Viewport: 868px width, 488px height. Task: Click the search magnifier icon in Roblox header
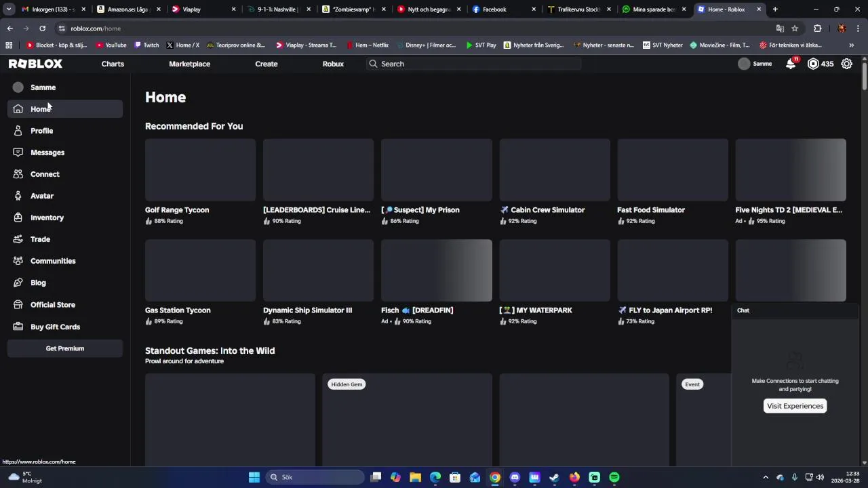[373, 64]
